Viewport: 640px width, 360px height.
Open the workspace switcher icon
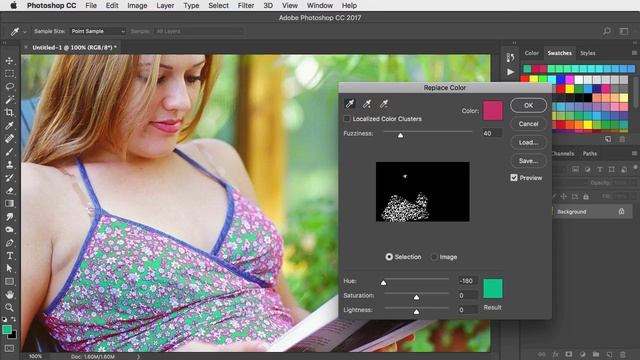(x=624, y=31)
